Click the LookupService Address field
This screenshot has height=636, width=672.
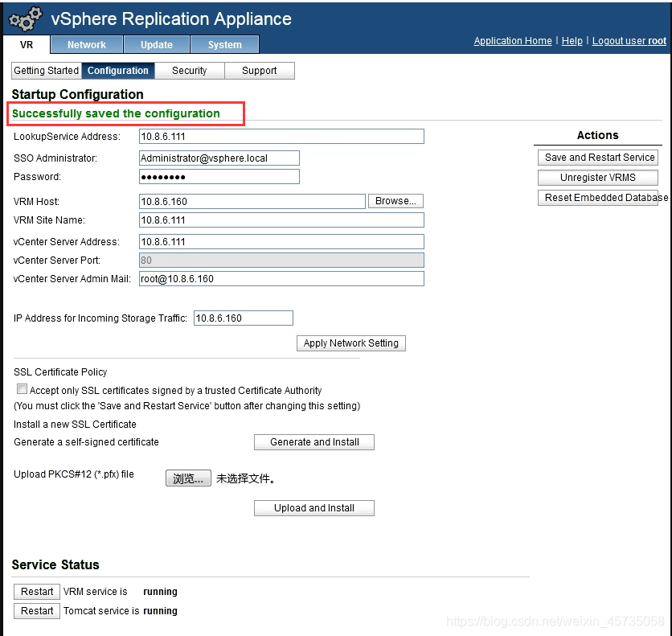(281, 137)
